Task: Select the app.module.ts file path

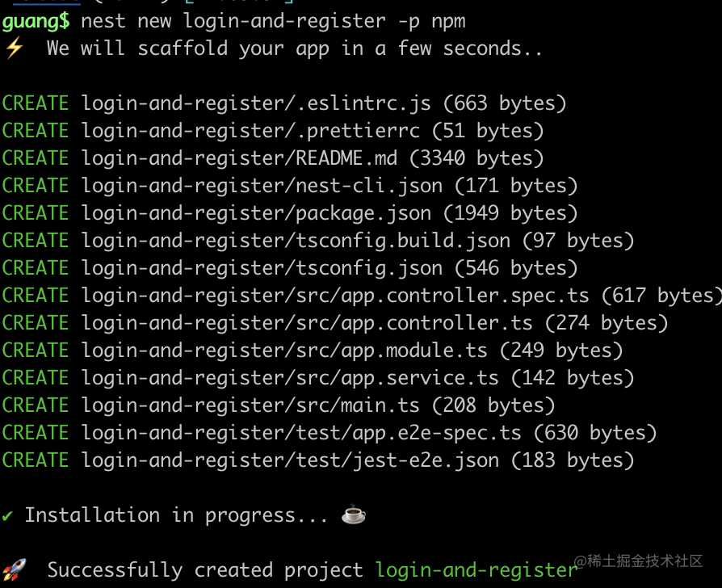Action: point(284,351)
